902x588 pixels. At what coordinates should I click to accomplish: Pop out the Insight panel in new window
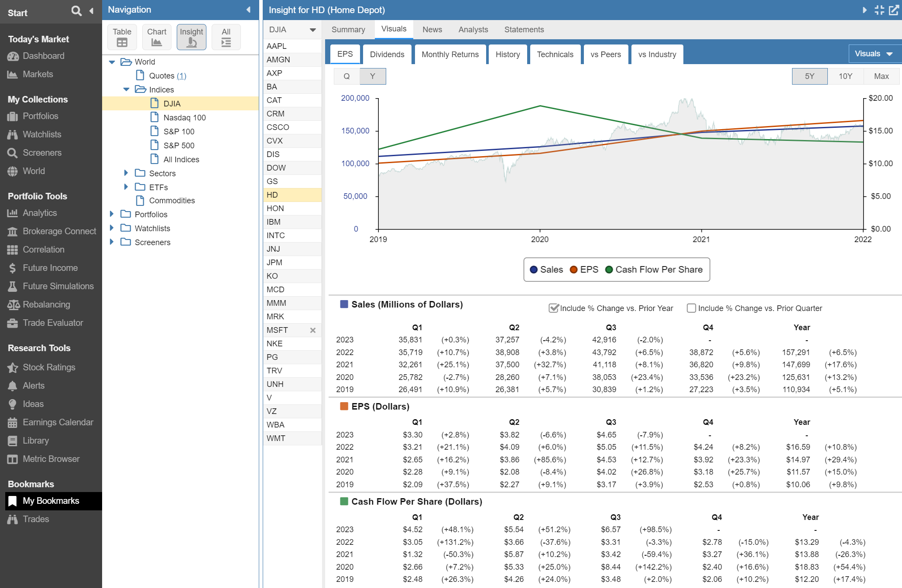[894, 10]
